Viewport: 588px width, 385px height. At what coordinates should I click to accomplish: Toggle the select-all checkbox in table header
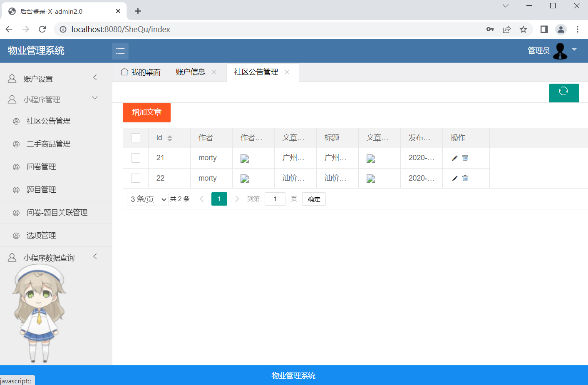[x=136, y=138]
